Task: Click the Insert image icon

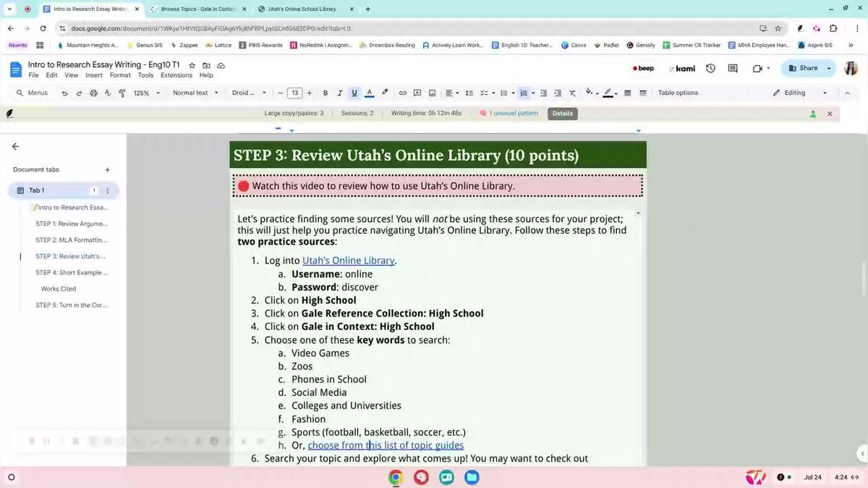Action: [x=432, y=93]
